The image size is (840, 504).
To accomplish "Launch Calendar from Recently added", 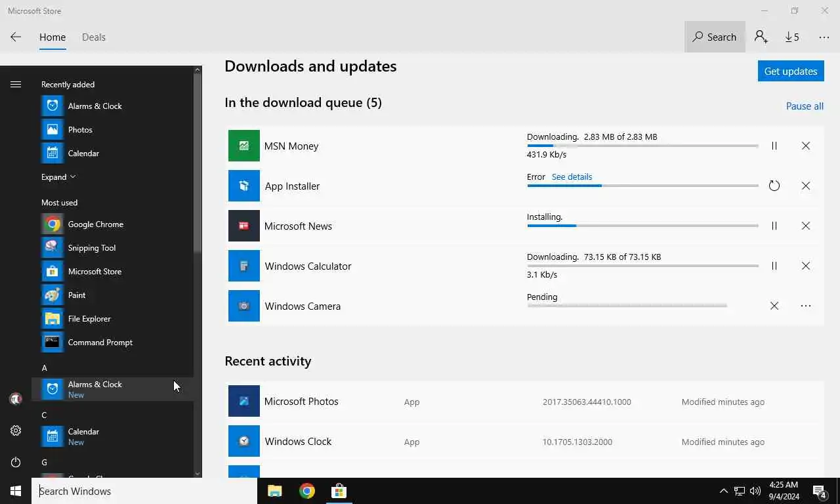I will pyautogui.click(x=112, y=153).
